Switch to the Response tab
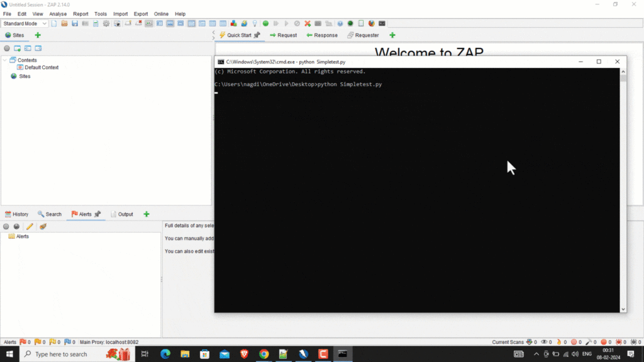Image resolution: width=644 pixels, height=362 pixels. click(x=322, y=35)
